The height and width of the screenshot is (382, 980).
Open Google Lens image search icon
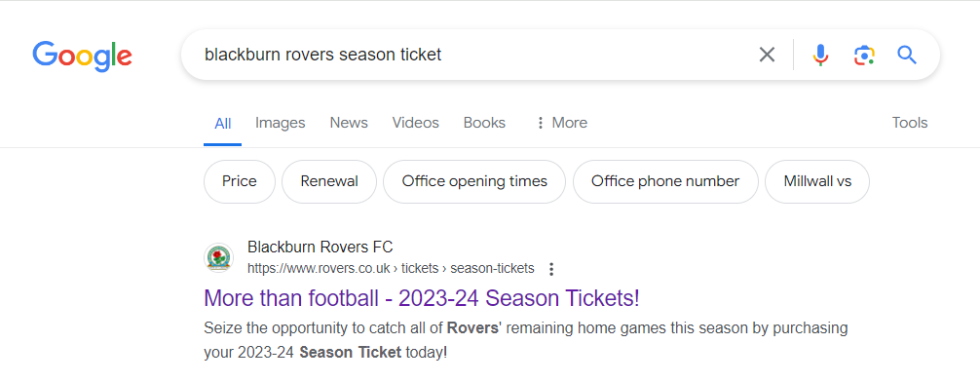click(x=864, y=55)
